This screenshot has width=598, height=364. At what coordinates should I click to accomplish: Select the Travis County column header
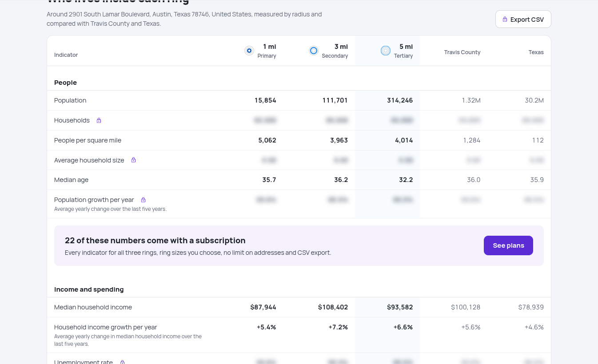[462, 52]
